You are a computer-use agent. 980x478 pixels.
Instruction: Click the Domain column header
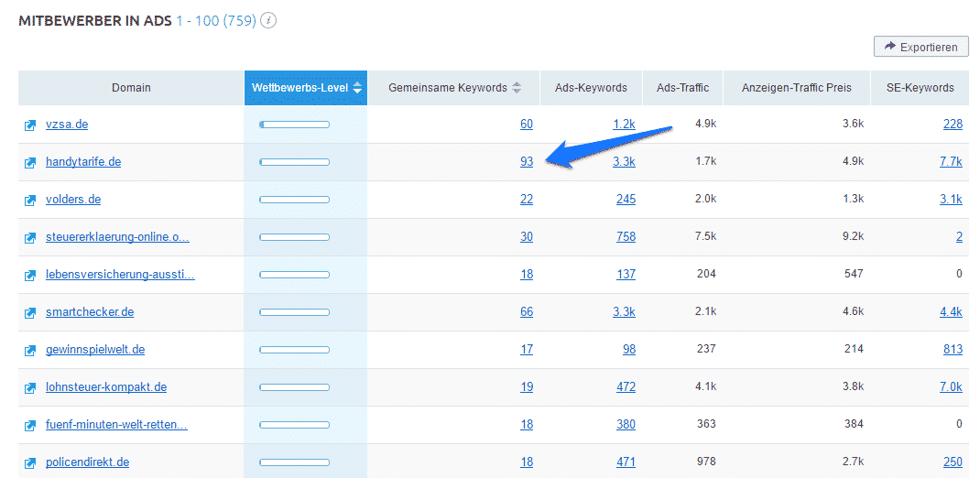(131, 88)
